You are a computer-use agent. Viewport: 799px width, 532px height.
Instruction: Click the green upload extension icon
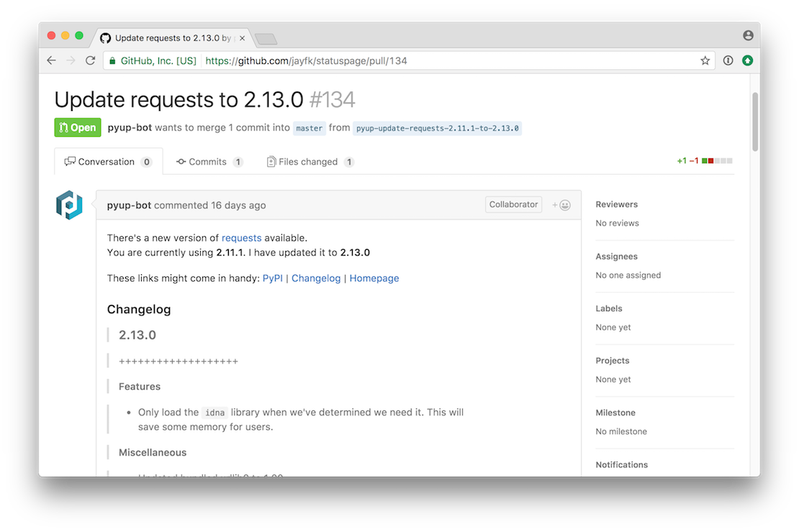[x=748, y=60]
